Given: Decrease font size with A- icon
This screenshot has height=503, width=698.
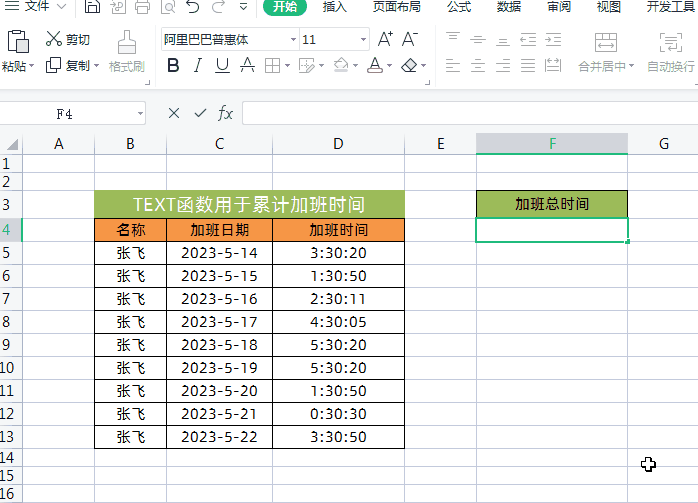Looking at the screenshot, I should click(410, 39).
